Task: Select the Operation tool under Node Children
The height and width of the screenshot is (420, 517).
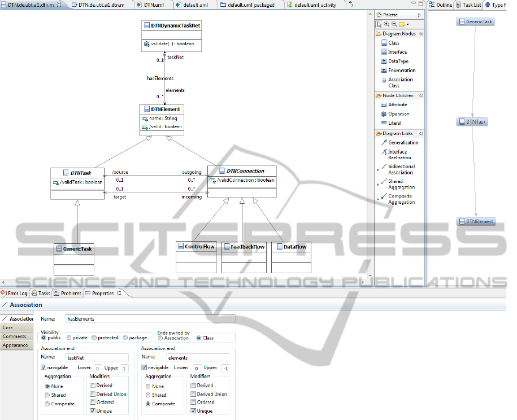Action: click(x=398, y=114)
